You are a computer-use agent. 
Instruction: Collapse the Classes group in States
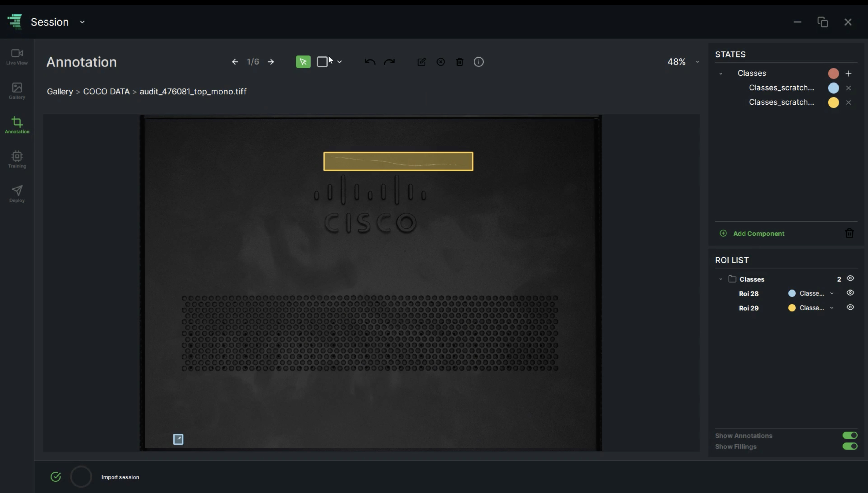click(x=721, y=73)
